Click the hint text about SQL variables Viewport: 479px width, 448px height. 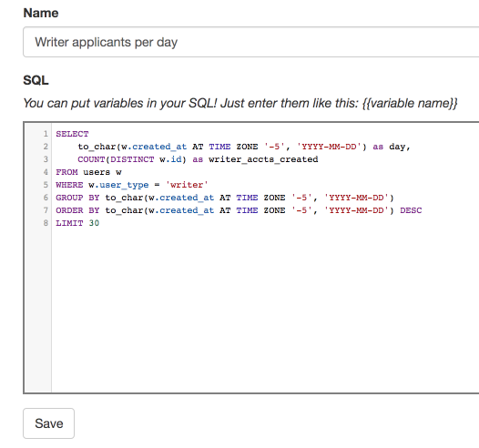[240, 103]
